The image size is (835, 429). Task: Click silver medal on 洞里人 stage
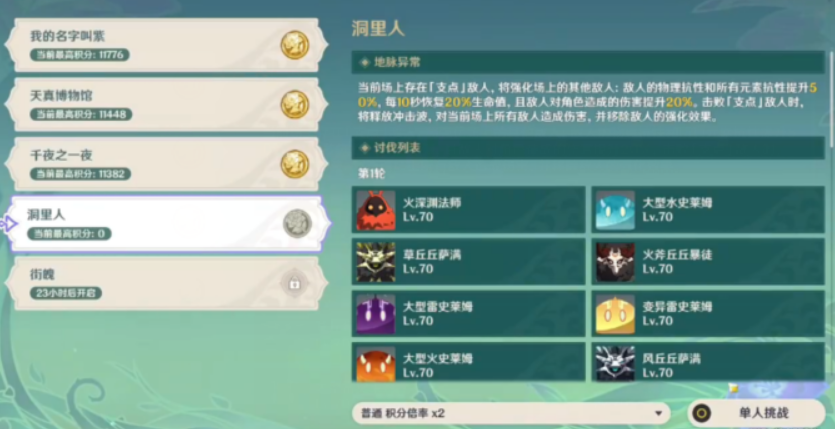click(297, 224)
